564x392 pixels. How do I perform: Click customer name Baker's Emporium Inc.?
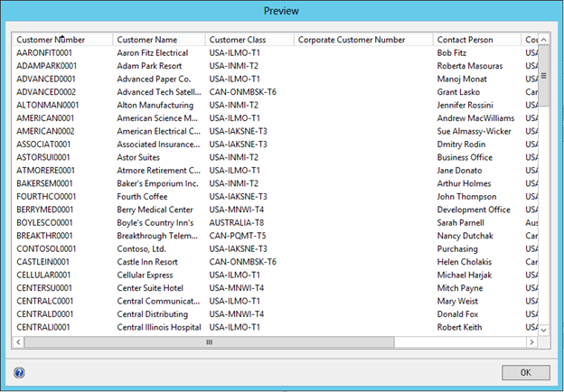(x=157, y=183)
